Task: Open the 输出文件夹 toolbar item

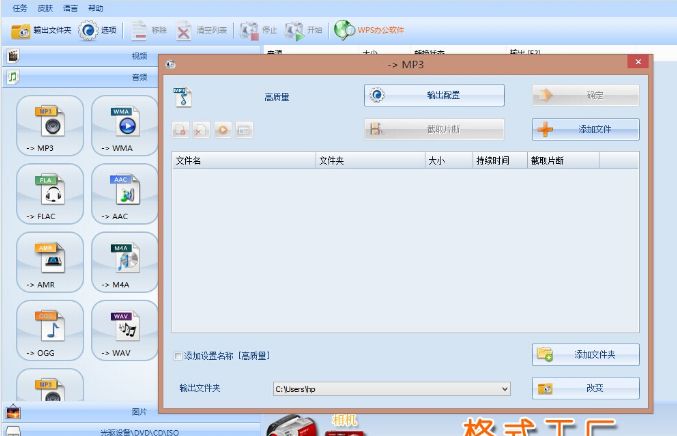Action: [x=41, y=30]
